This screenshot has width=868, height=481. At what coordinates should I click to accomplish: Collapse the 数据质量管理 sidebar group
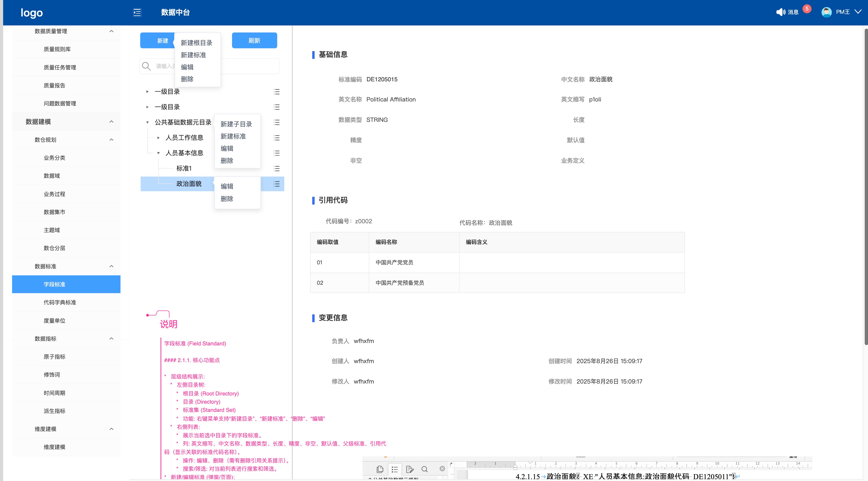click(x=111, y=31)
